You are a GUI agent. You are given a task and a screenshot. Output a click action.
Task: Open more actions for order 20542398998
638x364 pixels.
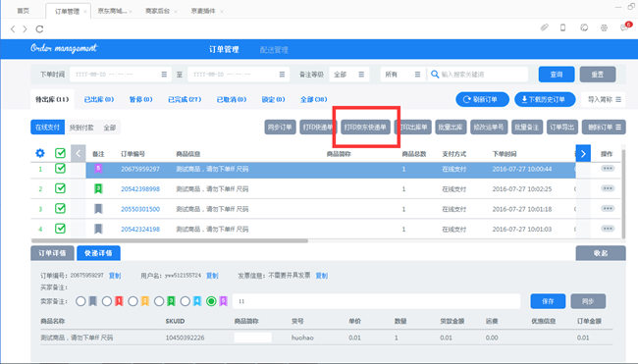(x=608, y=188)
